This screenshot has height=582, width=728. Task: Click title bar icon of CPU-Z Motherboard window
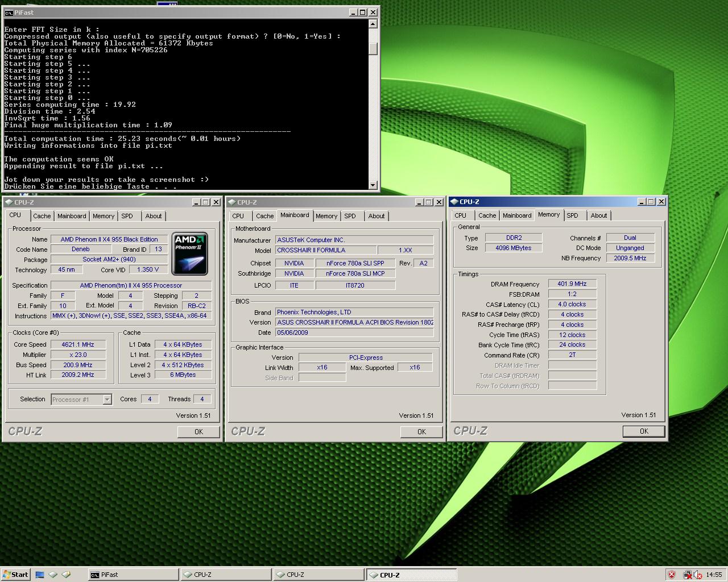click(231, 202)
